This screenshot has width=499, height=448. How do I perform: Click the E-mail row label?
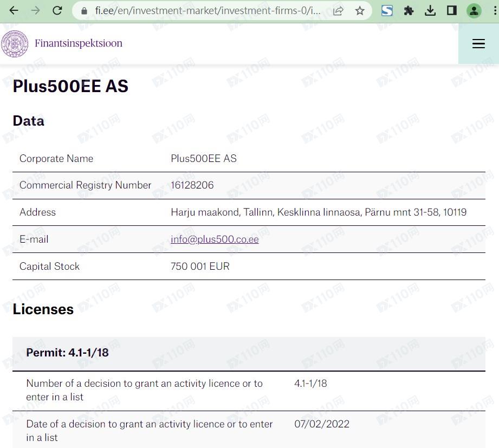[34, 239]
